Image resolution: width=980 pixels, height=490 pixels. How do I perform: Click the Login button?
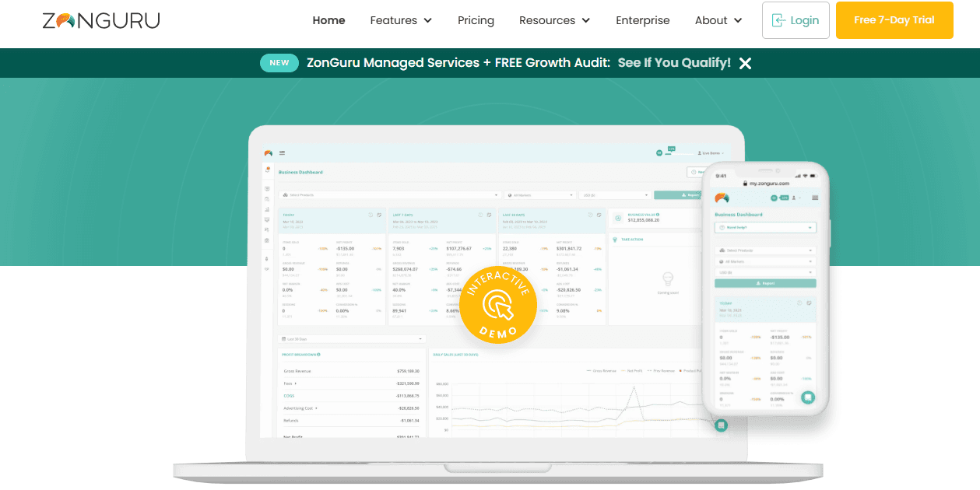coord(796,20)
